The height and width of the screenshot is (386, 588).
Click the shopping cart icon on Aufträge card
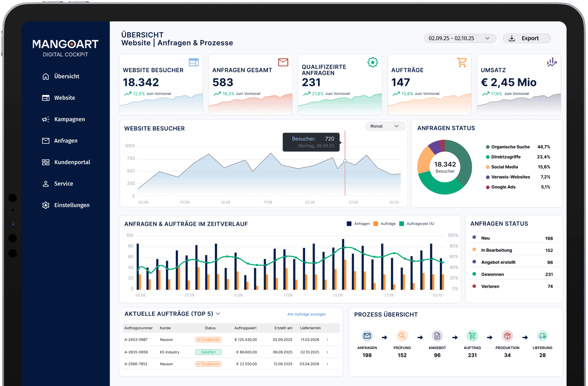[x=462, y=62]
